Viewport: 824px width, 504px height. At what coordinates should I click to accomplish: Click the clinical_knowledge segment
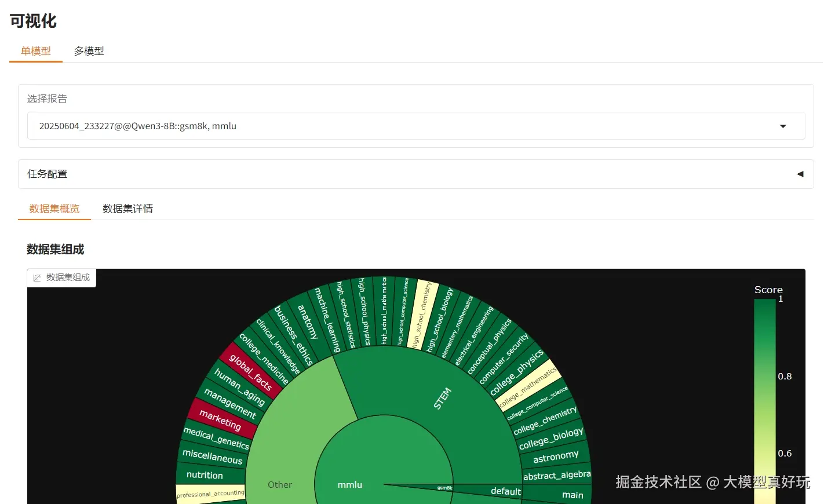(x=278, y=346)
